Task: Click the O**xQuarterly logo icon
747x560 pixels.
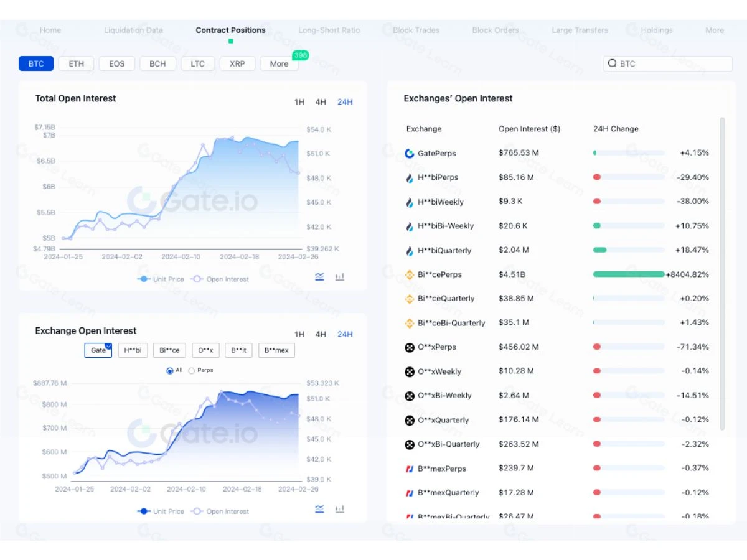Action: point(410,420)
